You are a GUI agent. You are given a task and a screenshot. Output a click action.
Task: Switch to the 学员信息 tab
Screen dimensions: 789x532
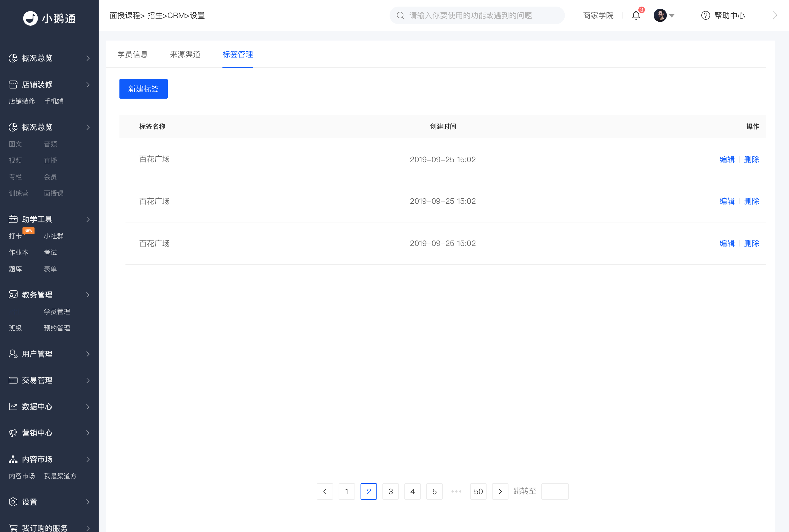coord(133,54)
